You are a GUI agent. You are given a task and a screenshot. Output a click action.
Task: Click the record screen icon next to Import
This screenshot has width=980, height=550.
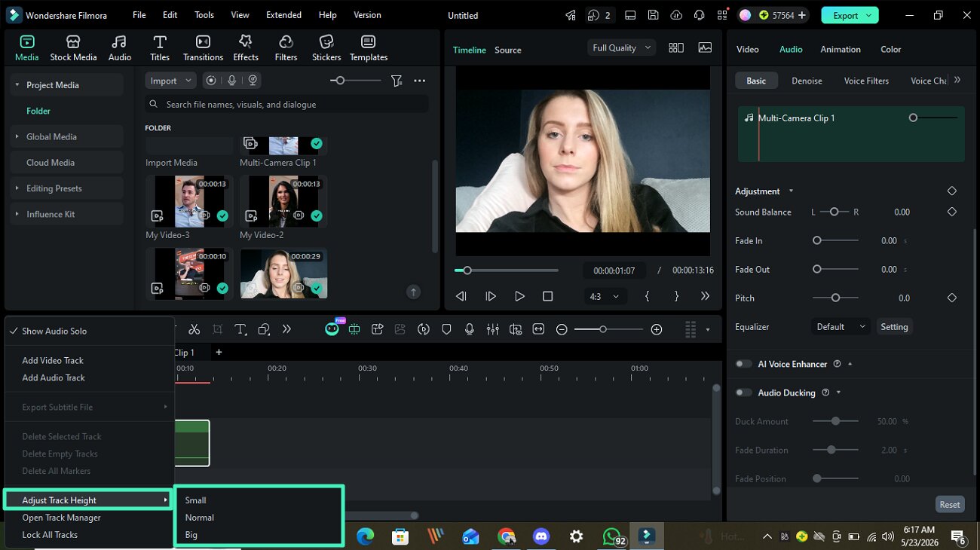click(x=211, y=81)
